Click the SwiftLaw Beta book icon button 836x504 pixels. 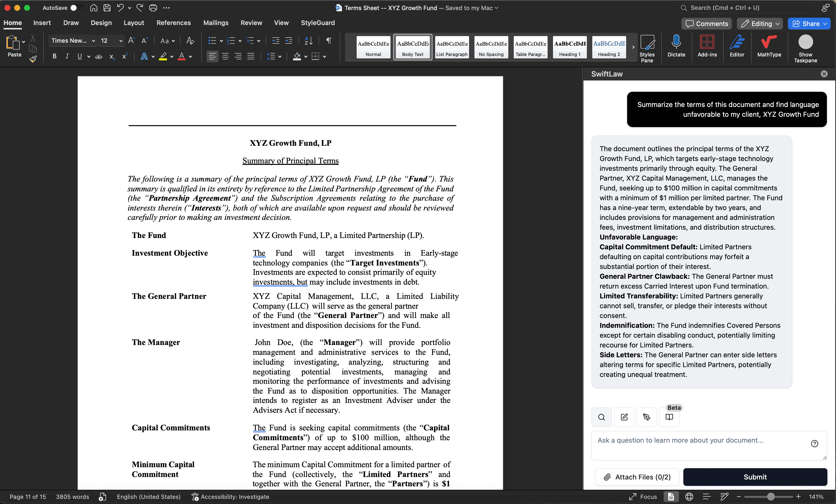pyautogui.click(x=669, y=417)
